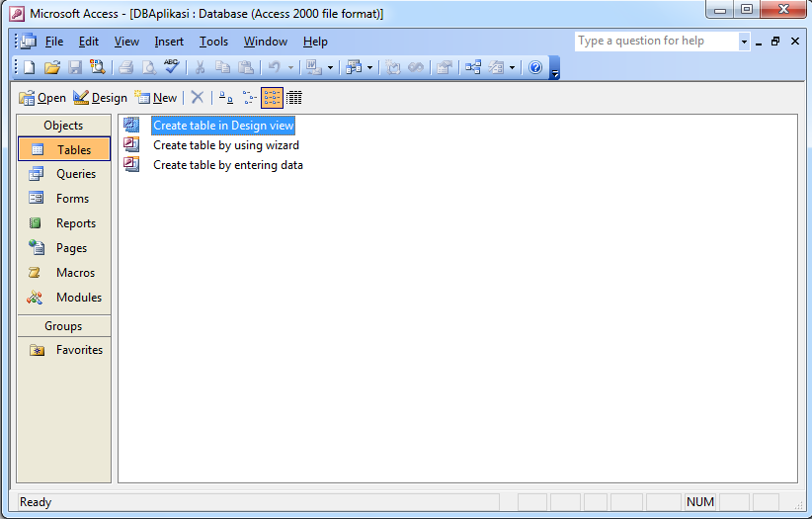Screen dimensions: 812x519
Task: Select Reports in the Objects bar
Action: coord(64,223)
